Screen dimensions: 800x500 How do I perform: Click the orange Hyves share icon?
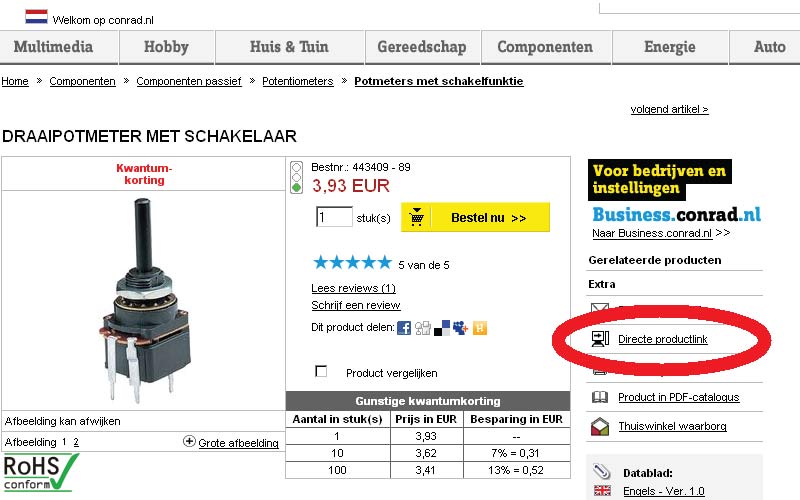[x=480, y=327]
